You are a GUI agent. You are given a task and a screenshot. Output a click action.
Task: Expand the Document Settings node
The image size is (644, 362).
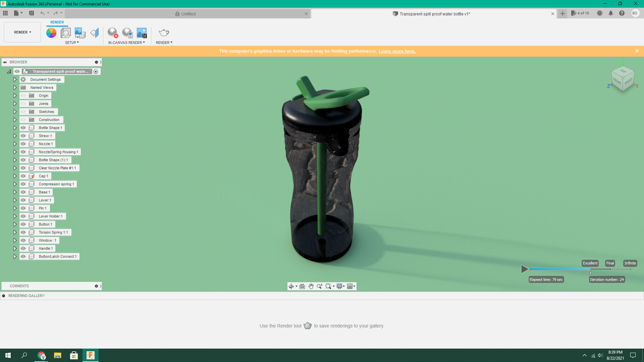[15, 79]
